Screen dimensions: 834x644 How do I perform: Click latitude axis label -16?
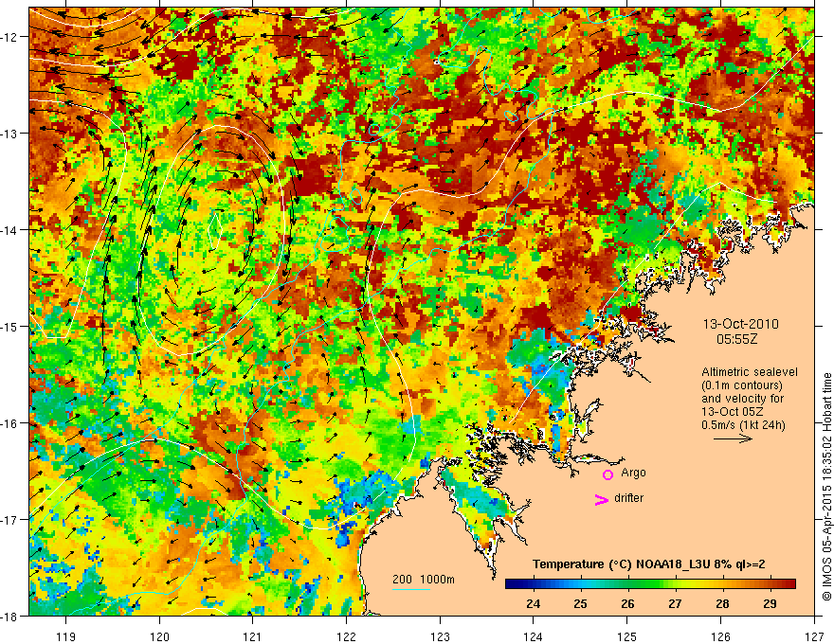point(10,423)
